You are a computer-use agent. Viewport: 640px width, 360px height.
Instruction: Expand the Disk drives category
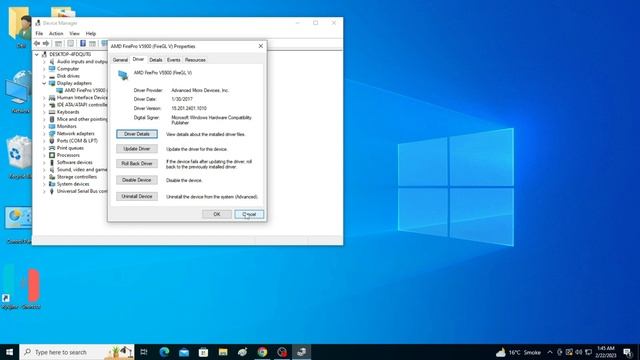pyautogui.click(x=44, y=76)
